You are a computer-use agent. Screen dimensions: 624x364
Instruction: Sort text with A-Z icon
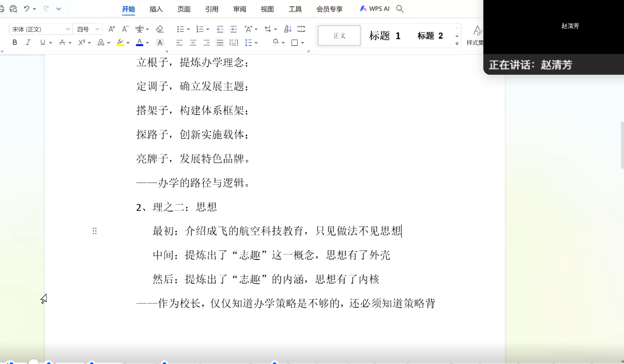[288, 29]
